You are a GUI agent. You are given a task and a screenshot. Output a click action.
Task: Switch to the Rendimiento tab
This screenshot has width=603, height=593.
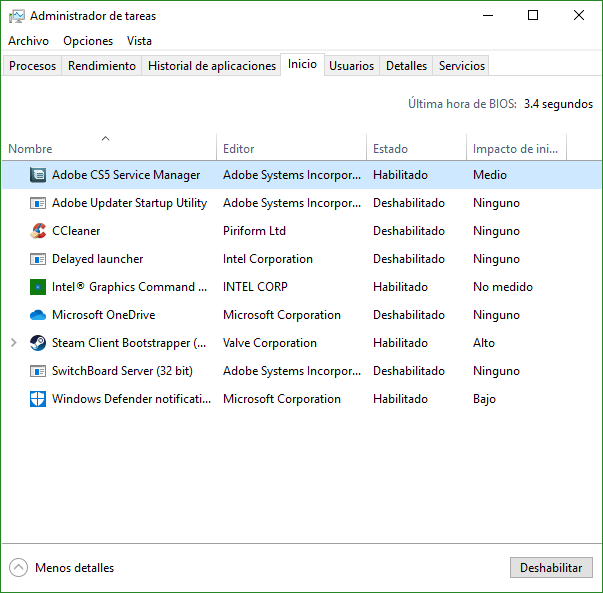coord(102,66)
